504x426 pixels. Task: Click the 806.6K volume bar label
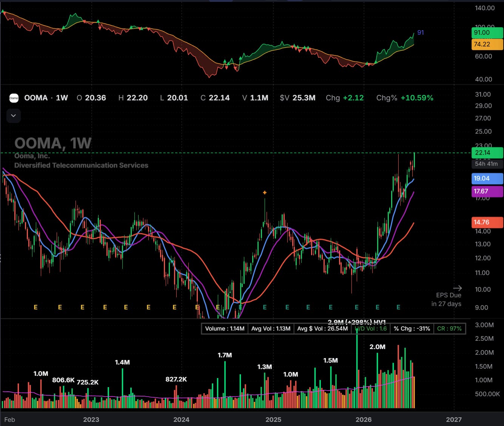pos(63,380)
